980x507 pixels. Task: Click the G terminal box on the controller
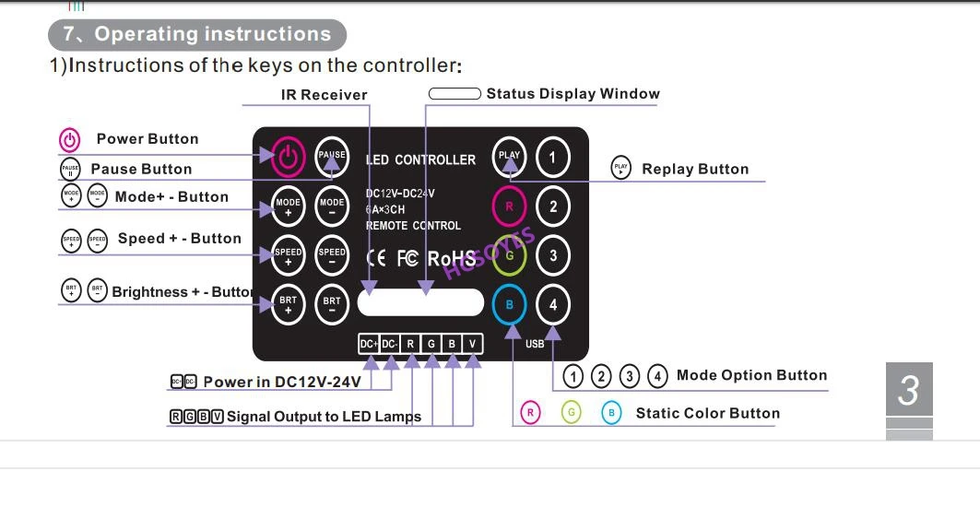coord(431,344)
